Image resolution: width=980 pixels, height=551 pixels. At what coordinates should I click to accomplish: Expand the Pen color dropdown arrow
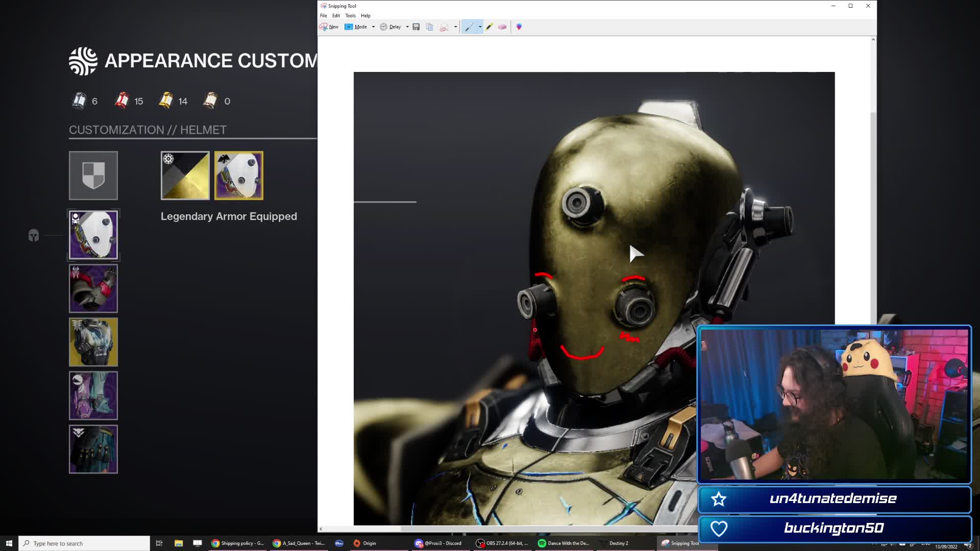coord(480,27)
